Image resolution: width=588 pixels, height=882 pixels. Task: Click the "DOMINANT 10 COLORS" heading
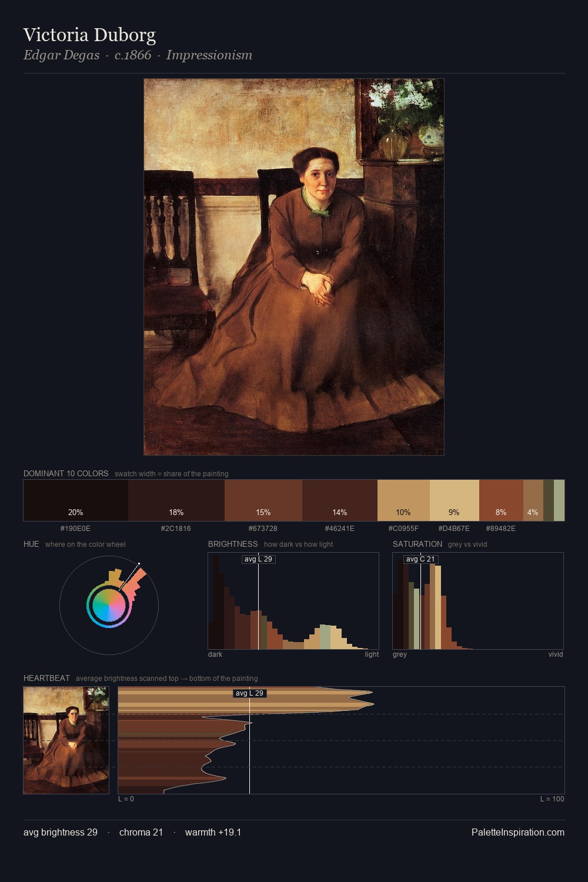pyautogui.click(x=66, y=473)
